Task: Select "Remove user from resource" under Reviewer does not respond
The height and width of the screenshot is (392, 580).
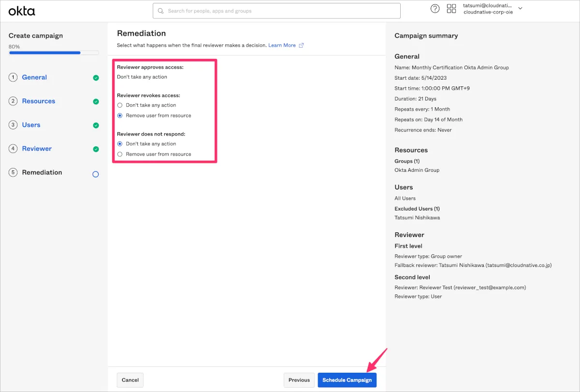Action: point(120,154)
